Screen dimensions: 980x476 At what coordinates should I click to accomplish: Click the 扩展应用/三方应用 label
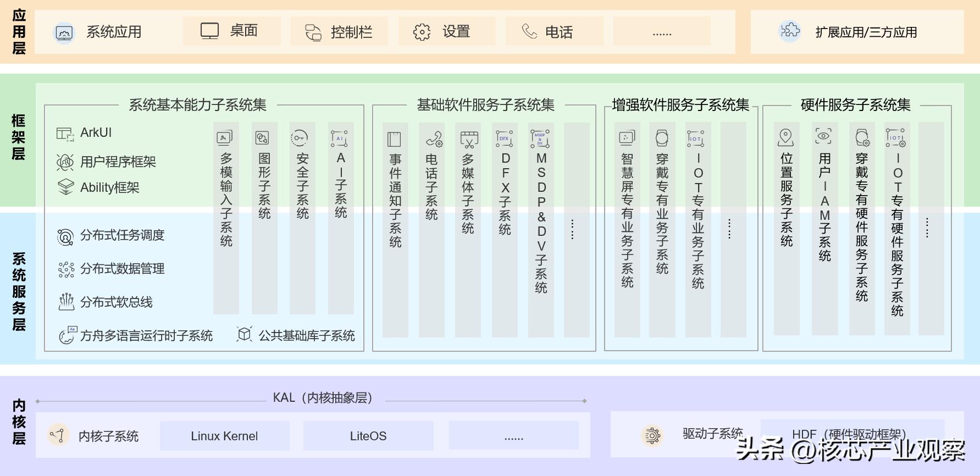pos(866,32)
